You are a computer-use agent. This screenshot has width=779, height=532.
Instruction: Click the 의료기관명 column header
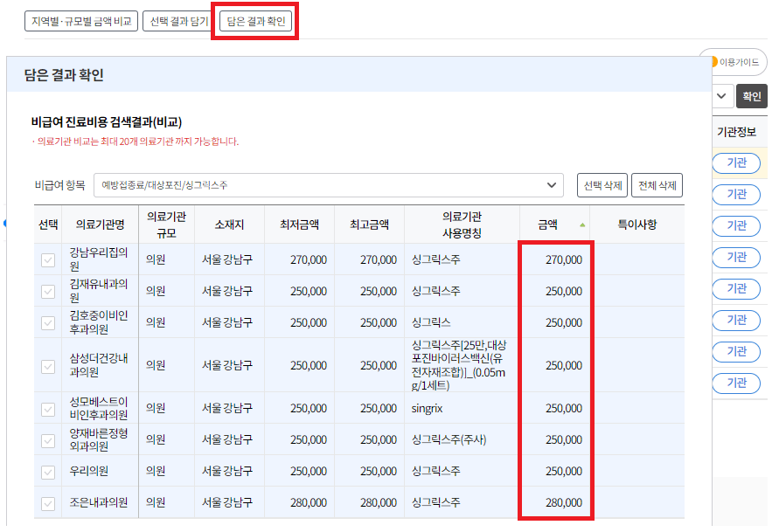pos(100,225)
